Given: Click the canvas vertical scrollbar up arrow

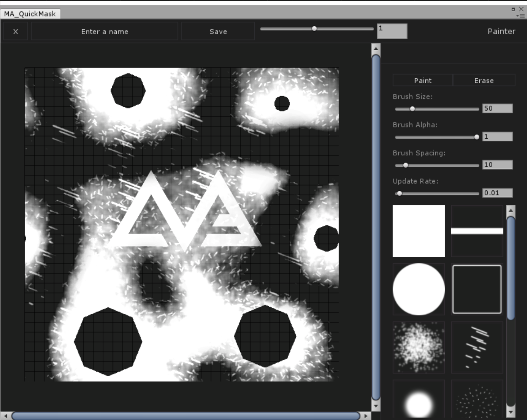Looking at the screenshot, I should click(376, 48).
